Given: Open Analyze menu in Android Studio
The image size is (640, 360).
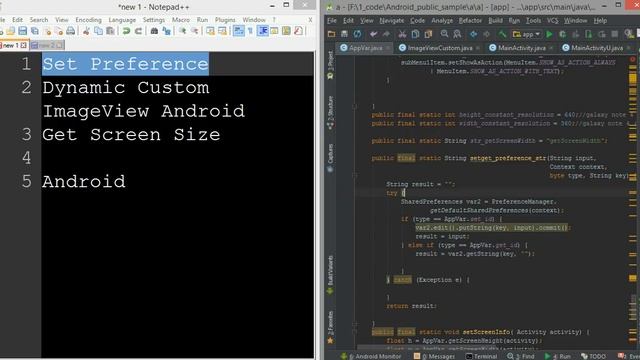Looking at the screenshot, I should 442,20.
